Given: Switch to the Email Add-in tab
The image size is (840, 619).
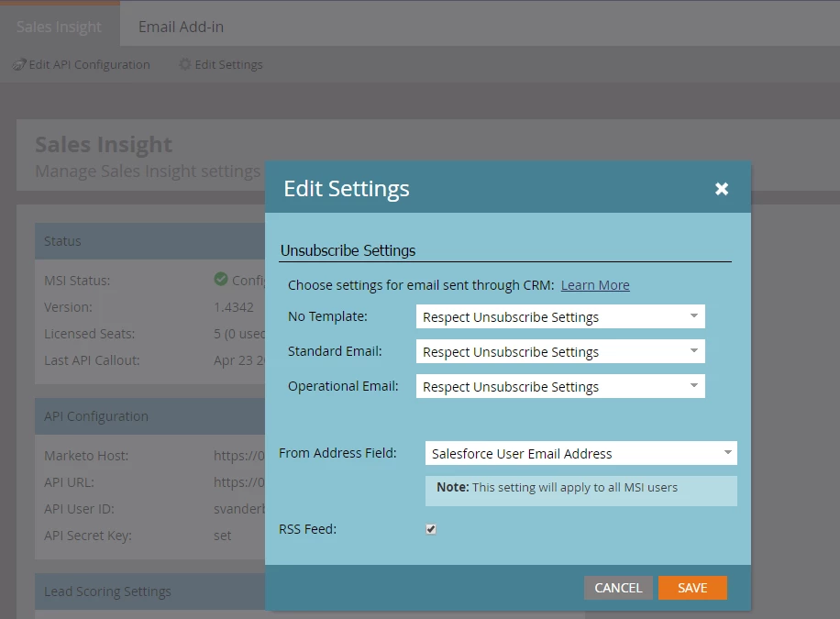Looking at the screenshot, I should click(181, 27).
